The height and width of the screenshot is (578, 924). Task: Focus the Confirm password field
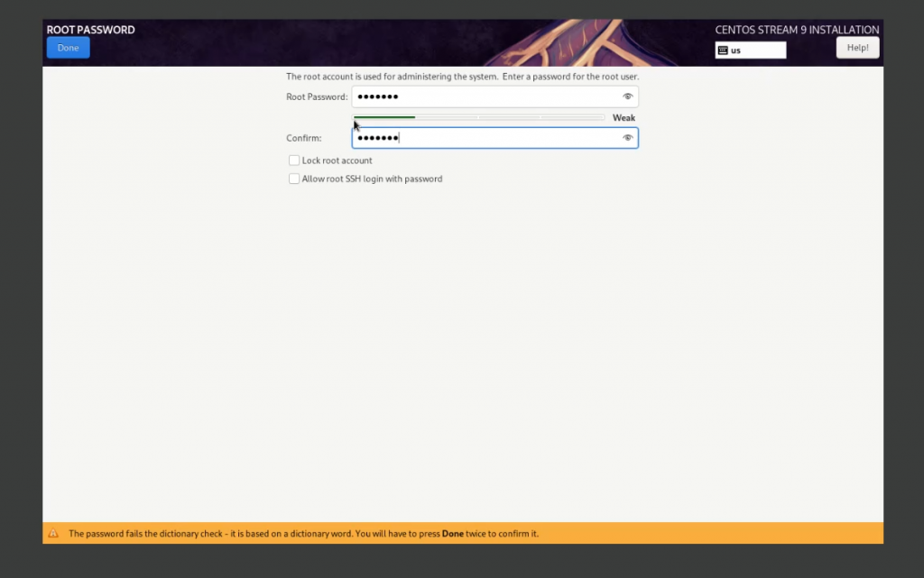point(495,138)
